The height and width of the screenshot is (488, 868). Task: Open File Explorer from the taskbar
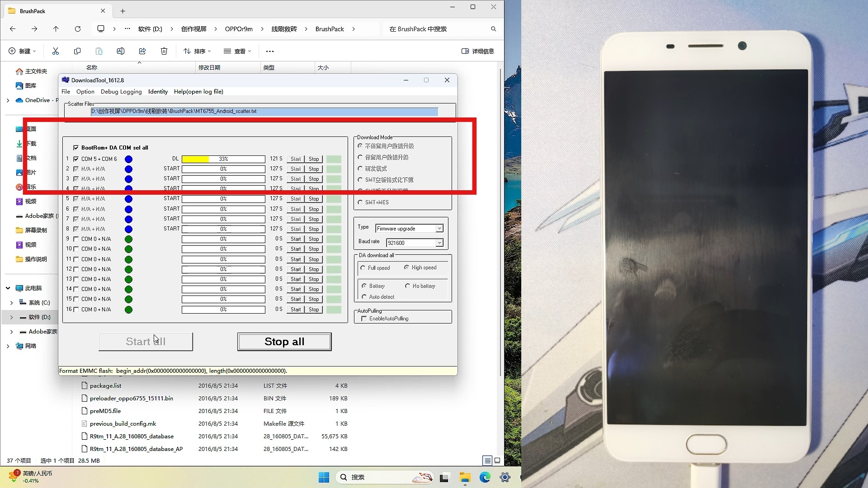click(465, 477)
